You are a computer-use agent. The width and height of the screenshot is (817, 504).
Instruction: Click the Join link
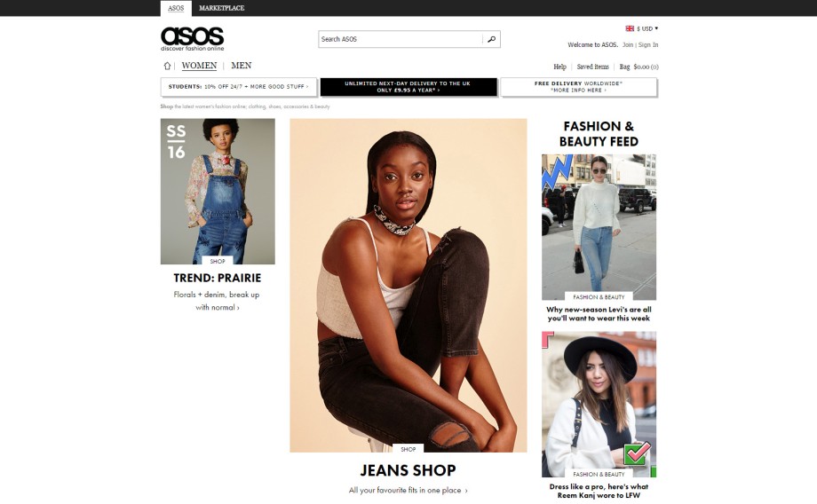point(628,44)
